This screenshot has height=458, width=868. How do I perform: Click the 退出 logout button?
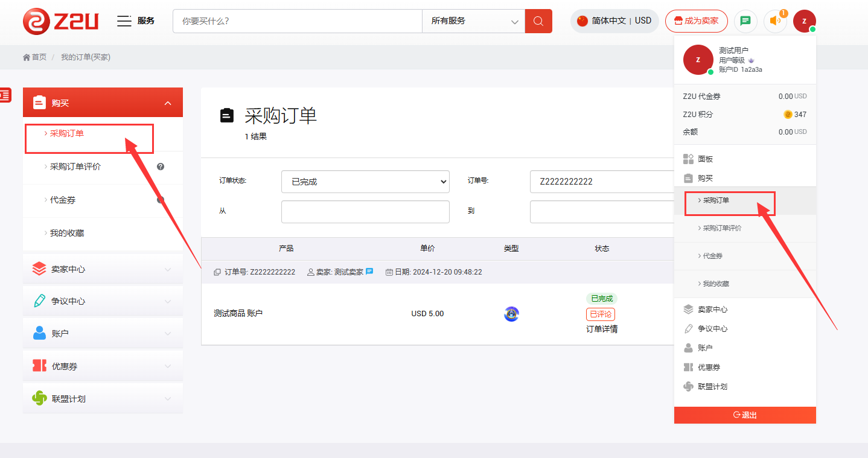[x=745, y=415]
